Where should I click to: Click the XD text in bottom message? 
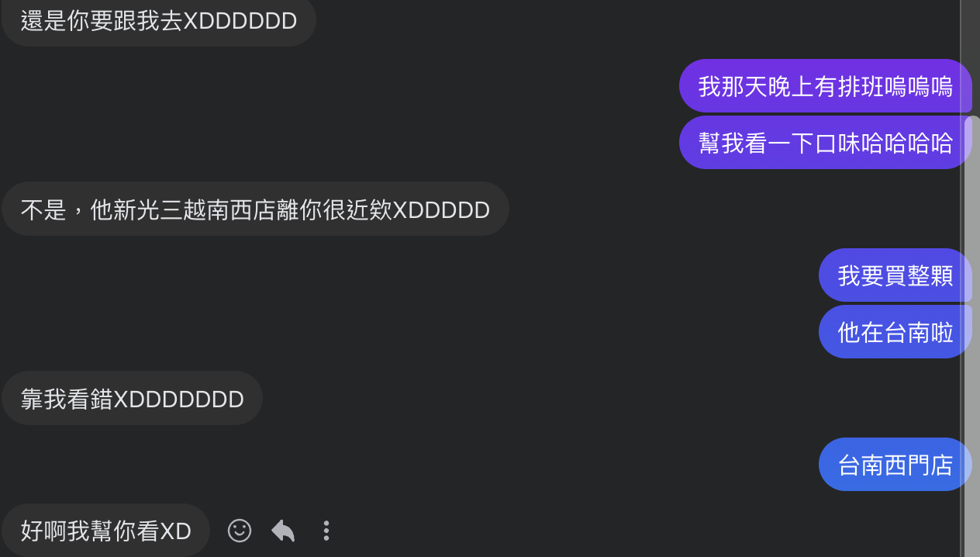click(175, 531)
